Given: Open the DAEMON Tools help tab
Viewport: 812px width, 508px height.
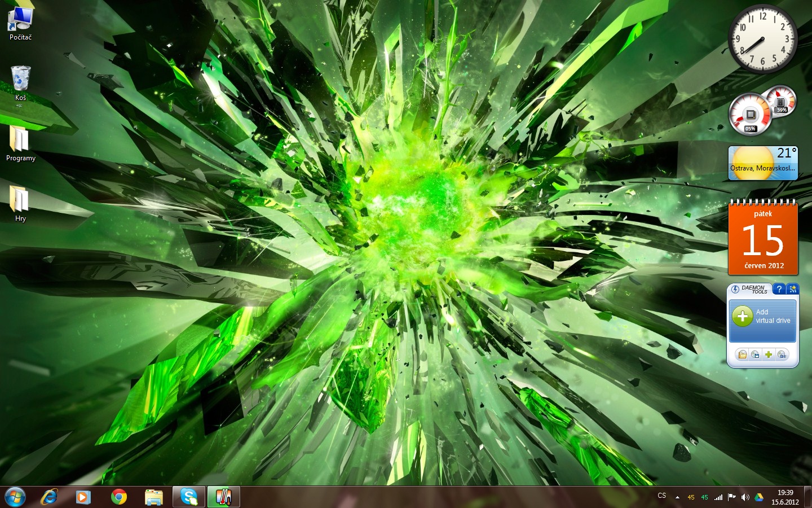Looking at the screenshot, I should (779, 289).
